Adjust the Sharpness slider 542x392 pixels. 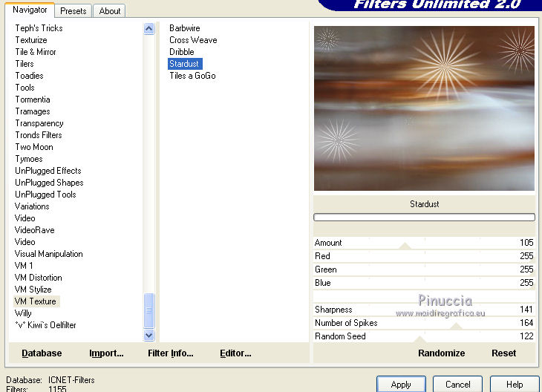pyautogui.click(x=424, y=310)
